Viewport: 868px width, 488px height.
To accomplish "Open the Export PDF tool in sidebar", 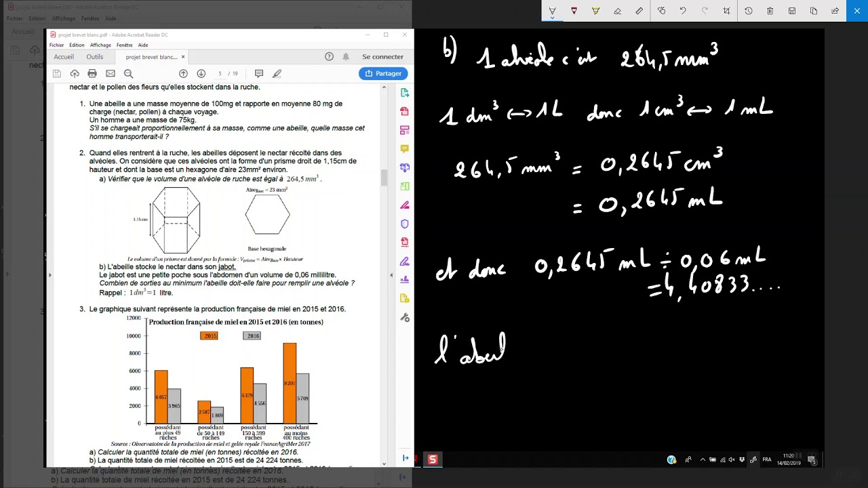I will (405, 93).
